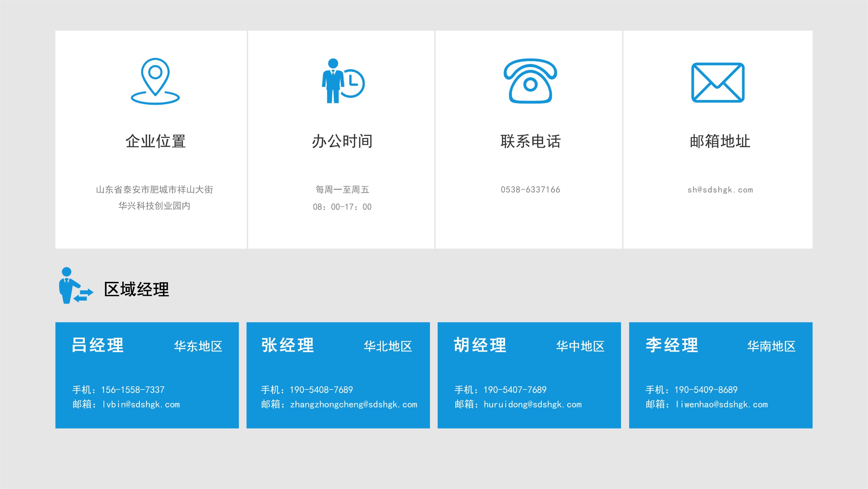Click the regional manager person icon
This screenshot has width=868, height=489.
pos(76,285)
